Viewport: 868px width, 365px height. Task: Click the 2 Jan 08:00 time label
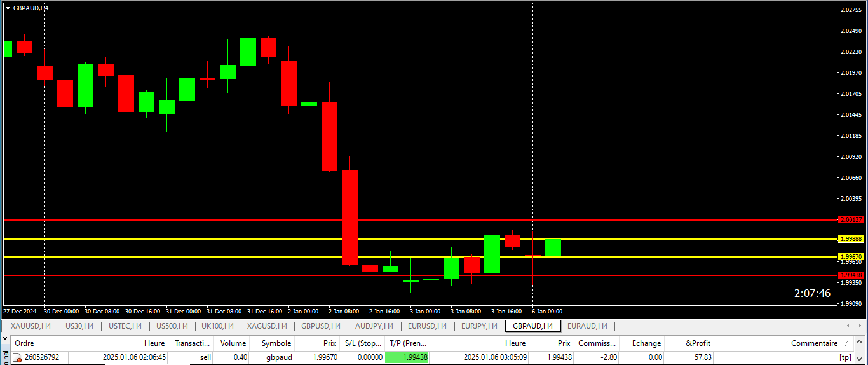[344, 312]
